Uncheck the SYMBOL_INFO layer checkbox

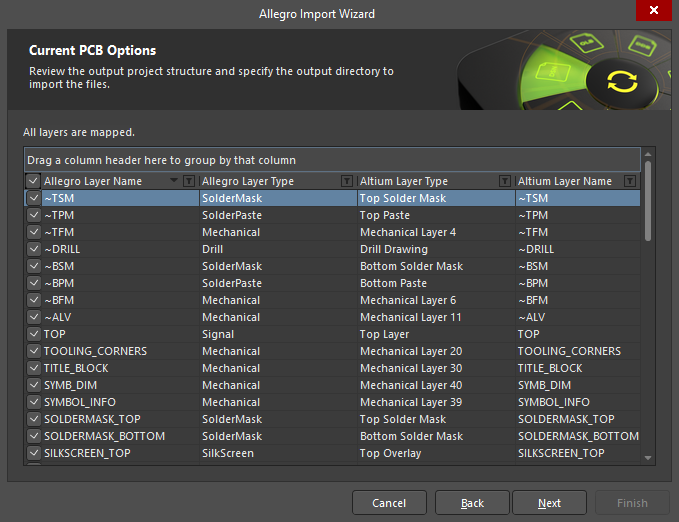(34, 402)
